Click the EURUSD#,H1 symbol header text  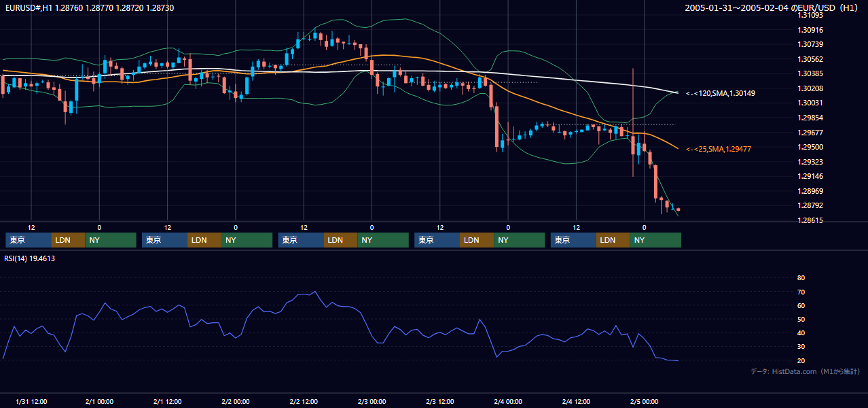tap(89, 7)
